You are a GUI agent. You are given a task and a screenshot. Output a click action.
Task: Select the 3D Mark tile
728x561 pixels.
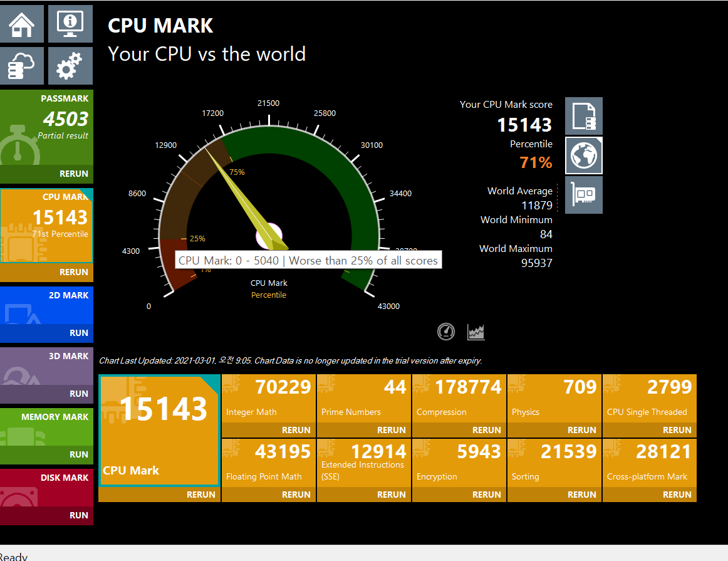point(46,366)
